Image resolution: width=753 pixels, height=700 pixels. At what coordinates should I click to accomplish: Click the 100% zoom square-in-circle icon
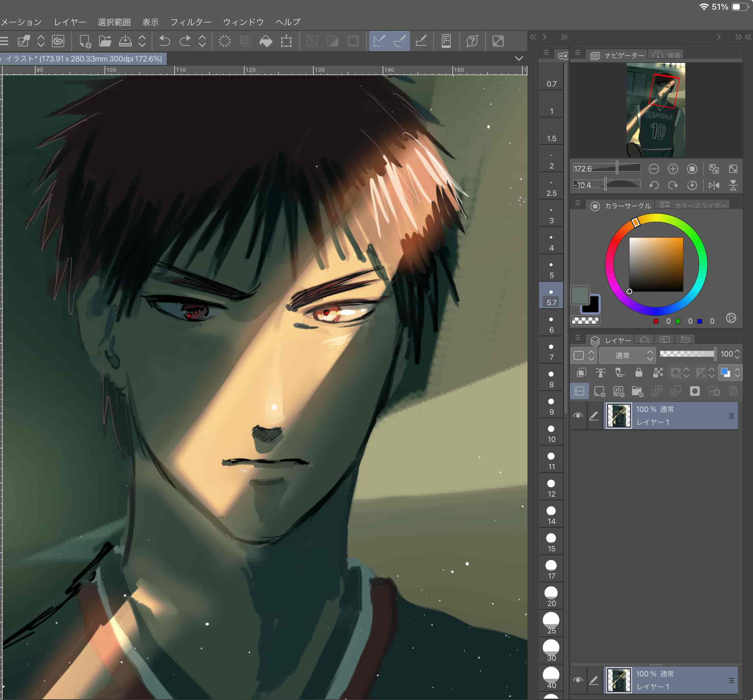click(x=692, y=169)
